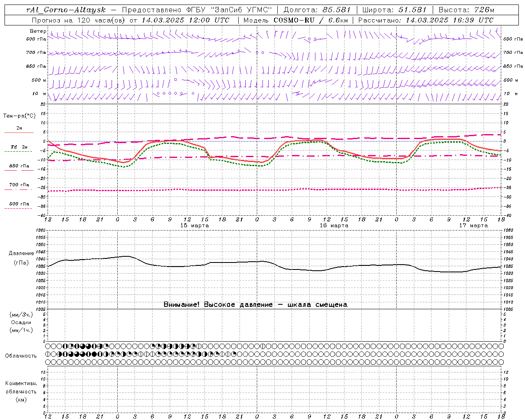
Task: Select the provider text ФГБУ "ЗапСиб УГМС"
Action: [229, 10]
